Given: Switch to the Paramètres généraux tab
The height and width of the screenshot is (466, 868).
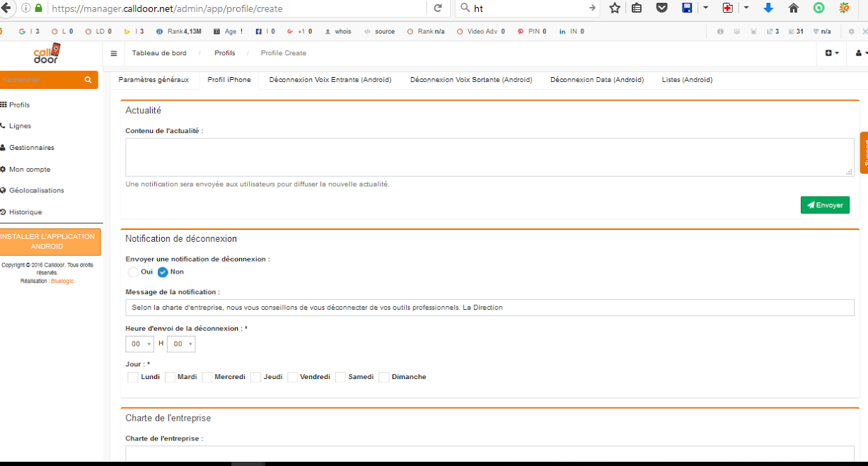Looking at the screenshot, I should 154,80.
